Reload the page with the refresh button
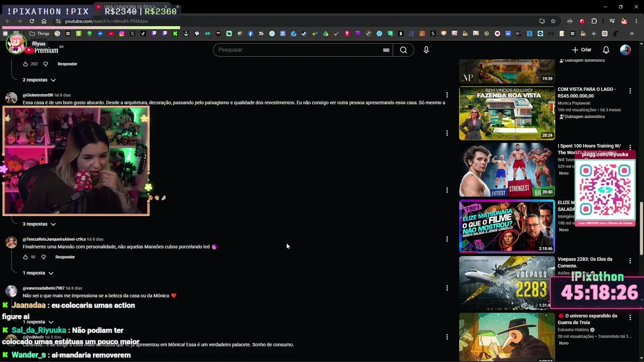 coord(32,21)
